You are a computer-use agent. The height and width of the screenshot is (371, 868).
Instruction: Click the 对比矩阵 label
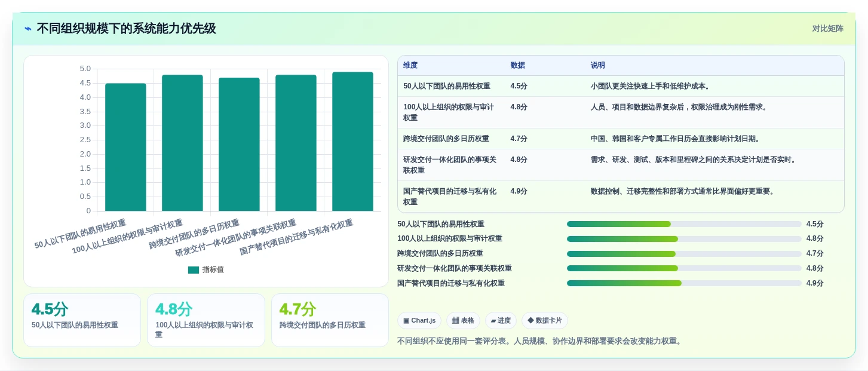pyautogui.click(x=827, y=29)
